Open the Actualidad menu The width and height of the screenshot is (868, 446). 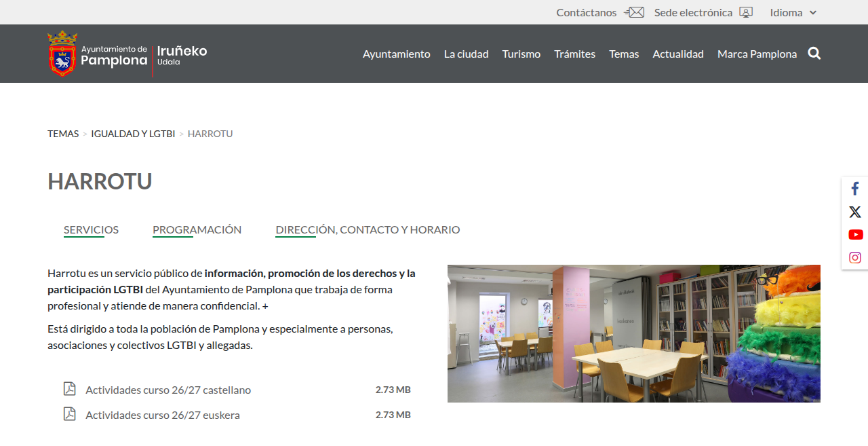(x=678, y=54)
